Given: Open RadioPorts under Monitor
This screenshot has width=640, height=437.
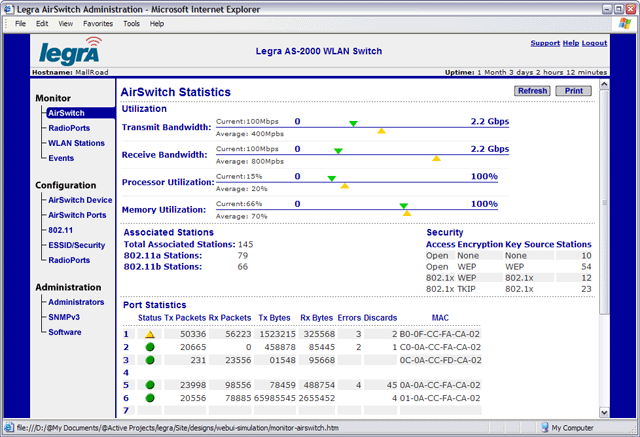Looking at the screenshot, I should pyautogui.click(x=69, y=128).
